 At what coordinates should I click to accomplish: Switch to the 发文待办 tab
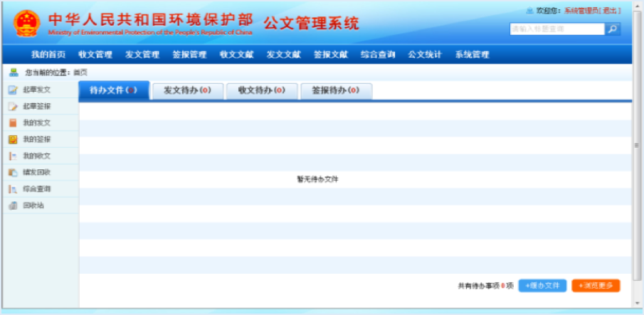[x=188, y=91]
